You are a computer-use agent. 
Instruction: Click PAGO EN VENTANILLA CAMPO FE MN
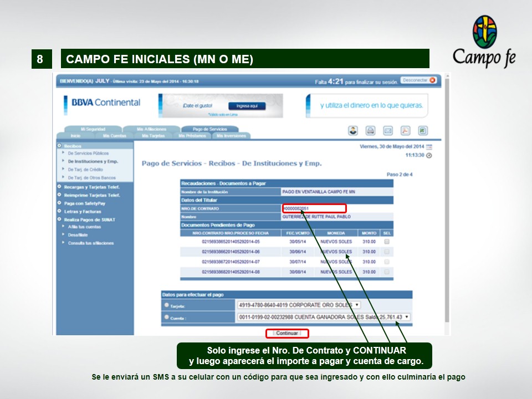[x=319, y=192]
